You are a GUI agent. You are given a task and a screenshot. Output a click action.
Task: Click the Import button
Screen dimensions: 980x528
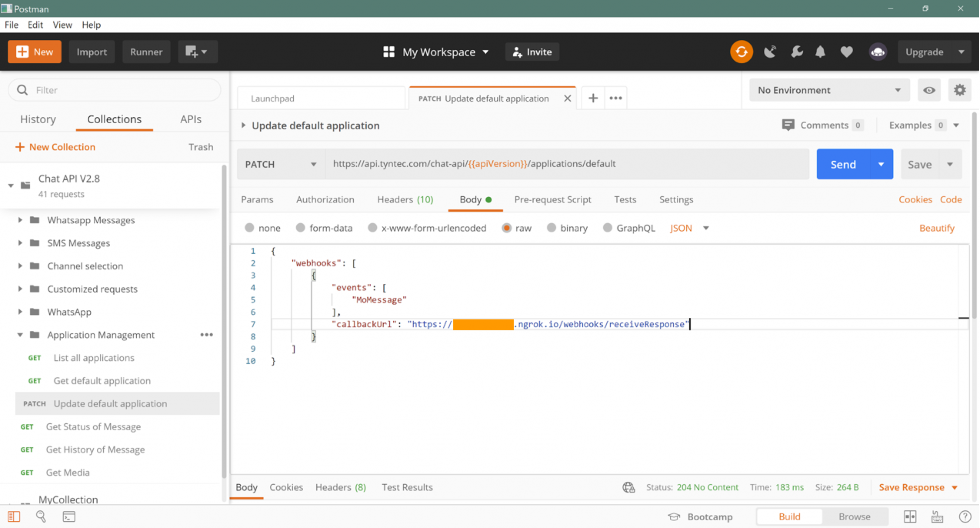91,52
